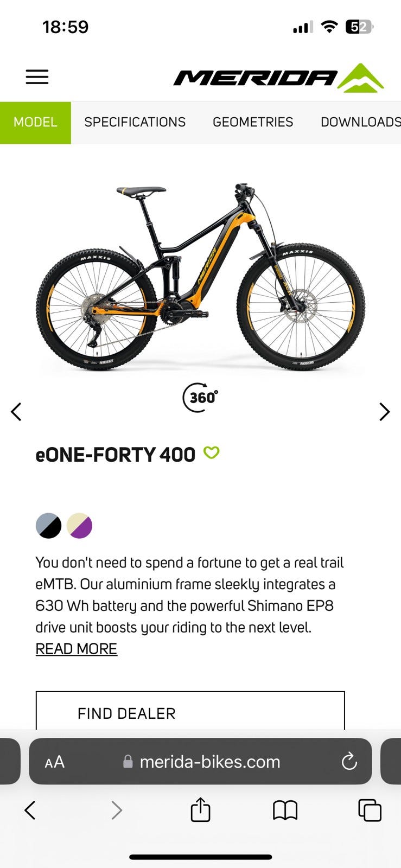401x868 pixels.
Task: Tap the merida-bikes.com address field
Action: [209, 762]
